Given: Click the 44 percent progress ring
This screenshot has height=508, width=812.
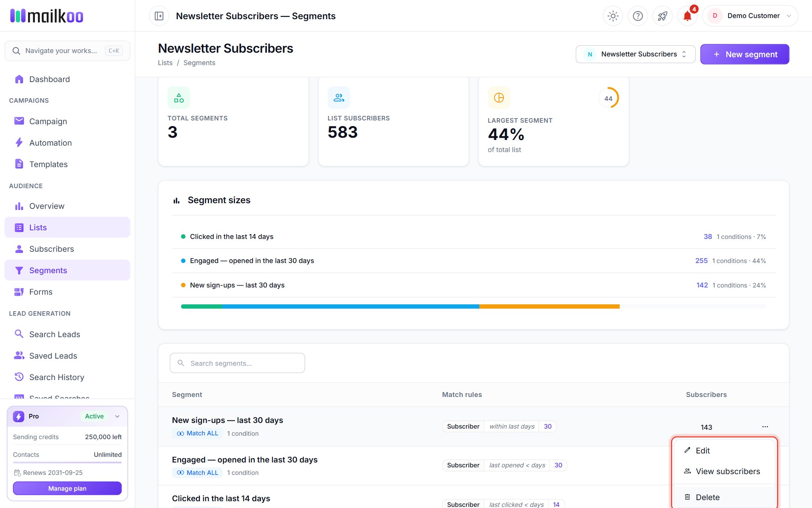Looking at the screenshot, I should click(608, 98).
